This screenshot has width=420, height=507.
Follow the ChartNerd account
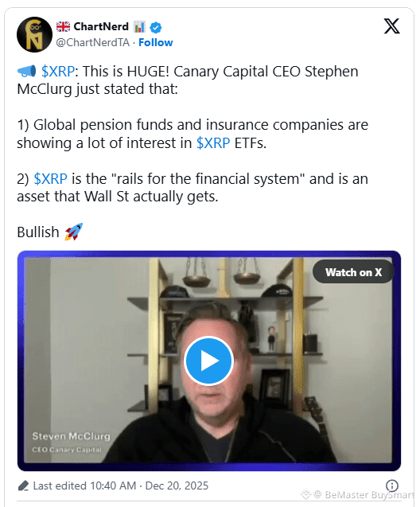(x=156, y=42)
